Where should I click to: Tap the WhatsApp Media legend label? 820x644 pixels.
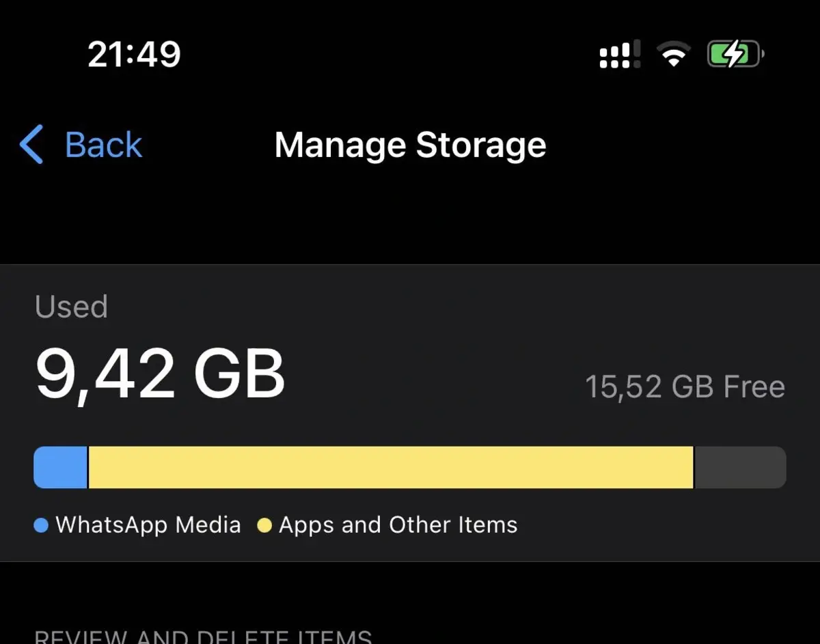click(x=148, y=524)
